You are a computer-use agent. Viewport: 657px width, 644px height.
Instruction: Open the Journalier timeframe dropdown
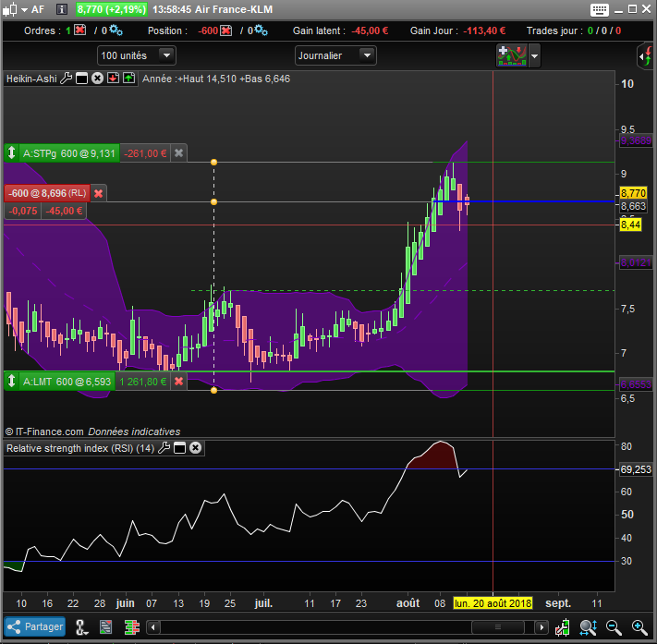(x=335, y=55)
